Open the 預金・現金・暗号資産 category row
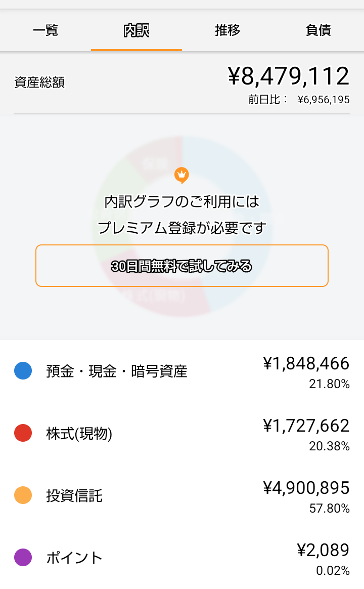Screen dimensions: 364x589 [182, 371]
